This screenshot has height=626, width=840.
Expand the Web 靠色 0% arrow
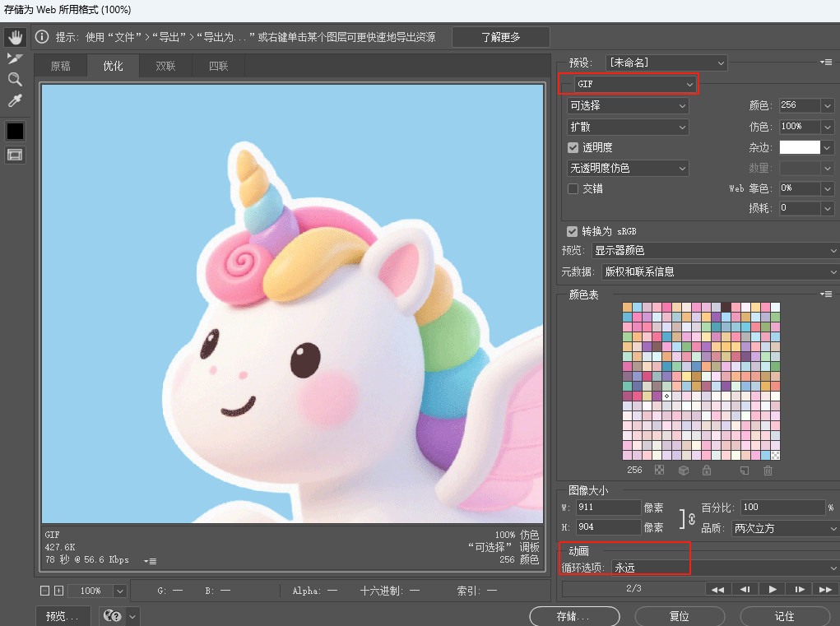pos(827,188)
